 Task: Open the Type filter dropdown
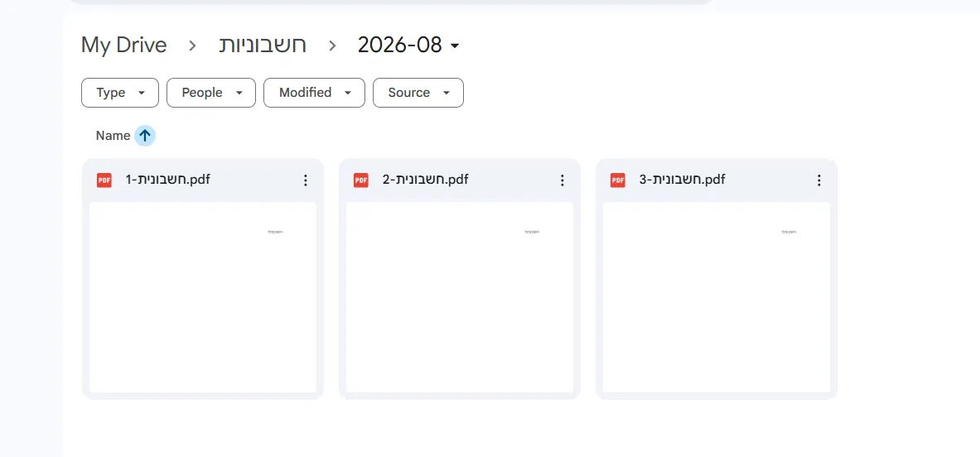tap(120, 93)
